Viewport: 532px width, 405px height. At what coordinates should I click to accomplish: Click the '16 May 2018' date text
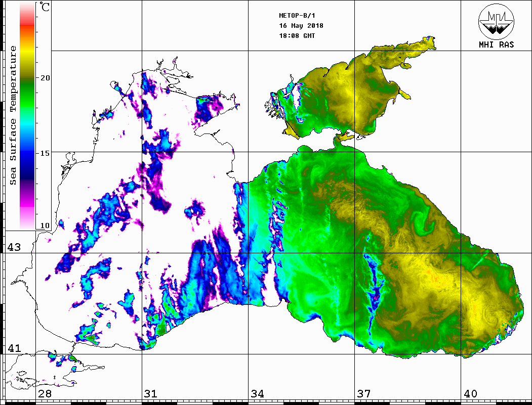(301, 26)
